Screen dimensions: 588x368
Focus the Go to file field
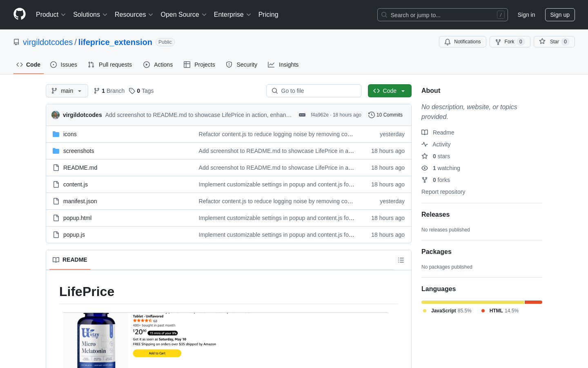pyautogui.click(x=314, y=91)
